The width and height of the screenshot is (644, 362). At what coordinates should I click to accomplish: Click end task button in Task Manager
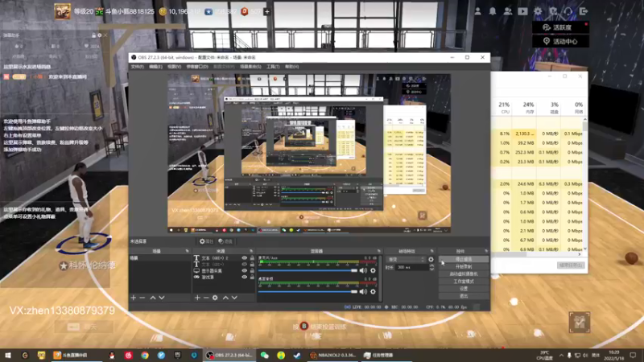[x=571, y=265]
